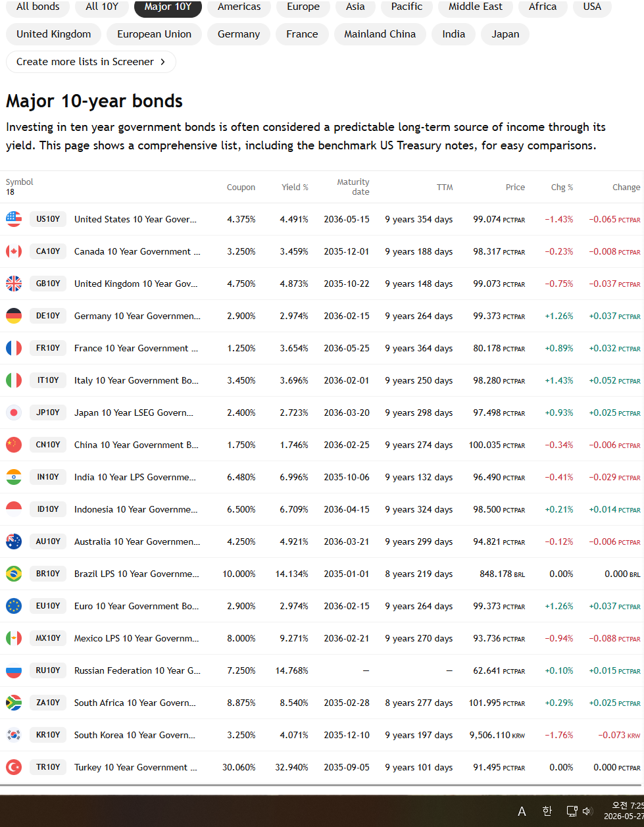Click the Japan flag icon
The image size is (644, 827).
point(14,413)
